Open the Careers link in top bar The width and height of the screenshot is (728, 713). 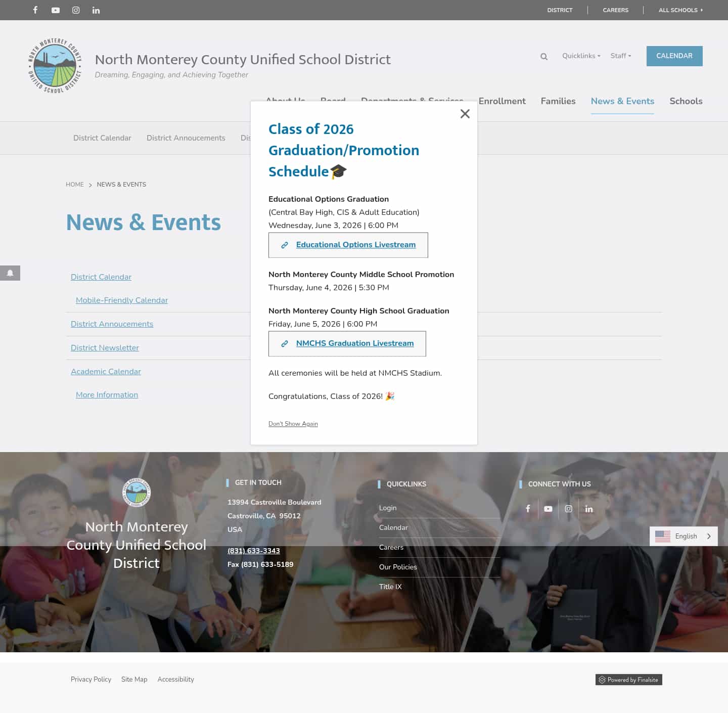(616, 10)
